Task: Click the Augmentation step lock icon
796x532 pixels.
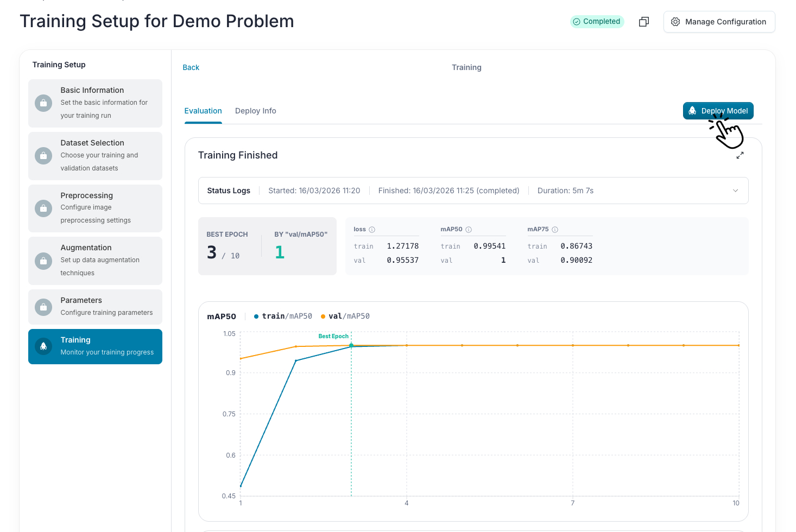Action: 43,261
